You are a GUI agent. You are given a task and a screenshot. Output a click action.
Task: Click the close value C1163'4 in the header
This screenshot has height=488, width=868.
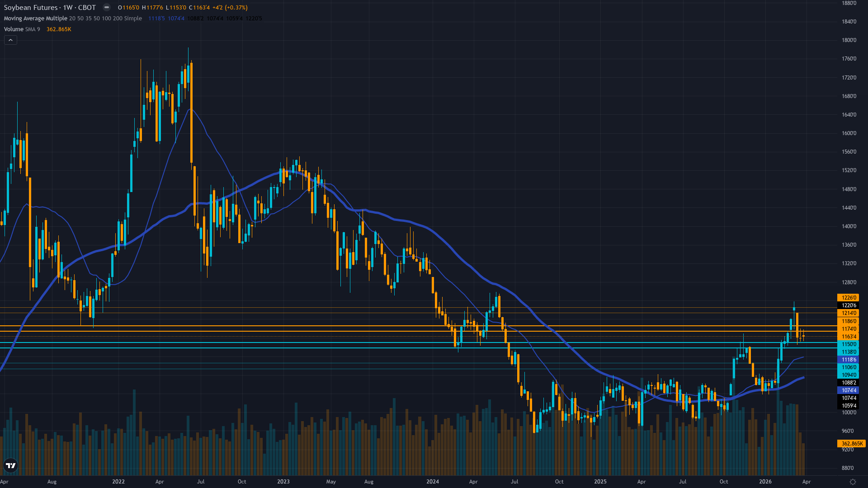(199, 8)
